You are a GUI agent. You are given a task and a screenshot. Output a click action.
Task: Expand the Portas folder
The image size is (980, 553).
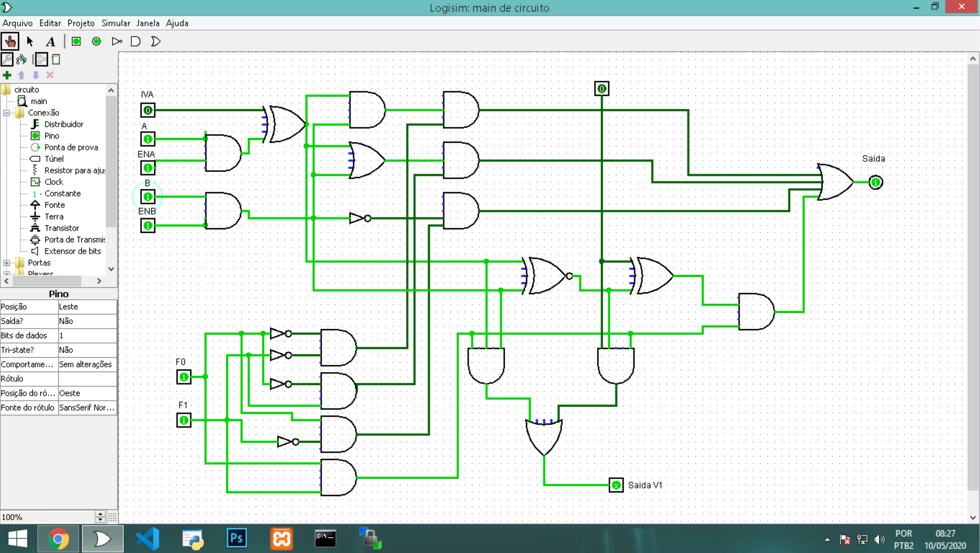pyautogui.click(x=6, y=263)
